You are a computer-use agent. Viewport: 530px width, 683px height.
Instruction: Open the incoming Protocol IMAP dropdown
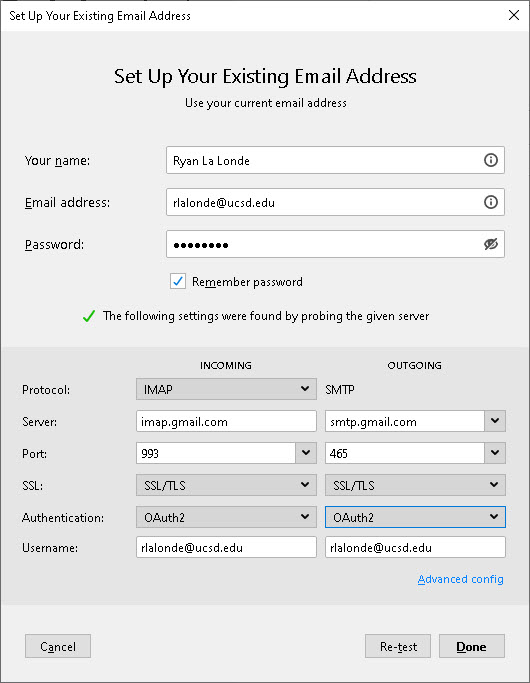226,389
